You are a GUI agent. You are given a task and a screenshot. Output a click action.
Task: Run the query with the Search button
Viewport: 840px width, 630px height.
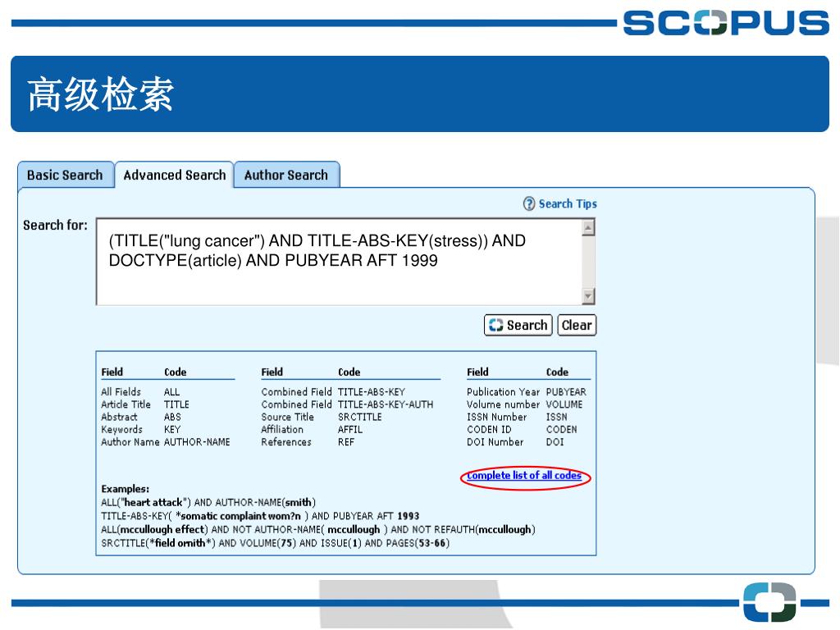coord(518,325)
